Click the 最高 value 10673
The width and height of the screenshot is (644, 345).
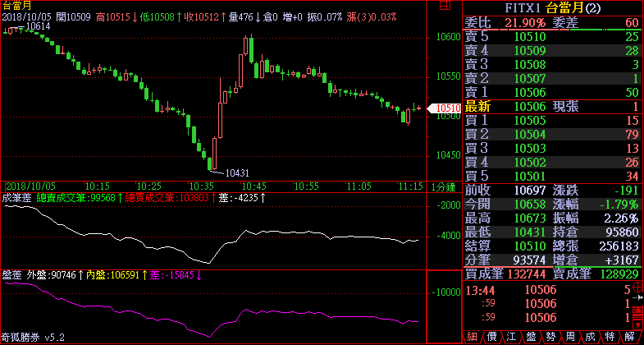click(530, 218)
